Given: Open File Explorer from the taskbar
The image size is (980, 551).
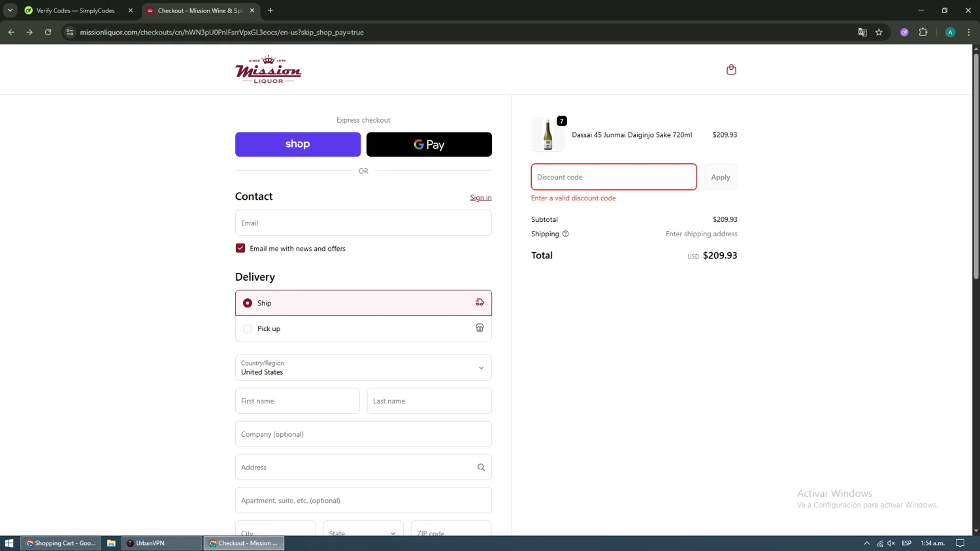Looking at the screenshot, I should coord(111,543).
